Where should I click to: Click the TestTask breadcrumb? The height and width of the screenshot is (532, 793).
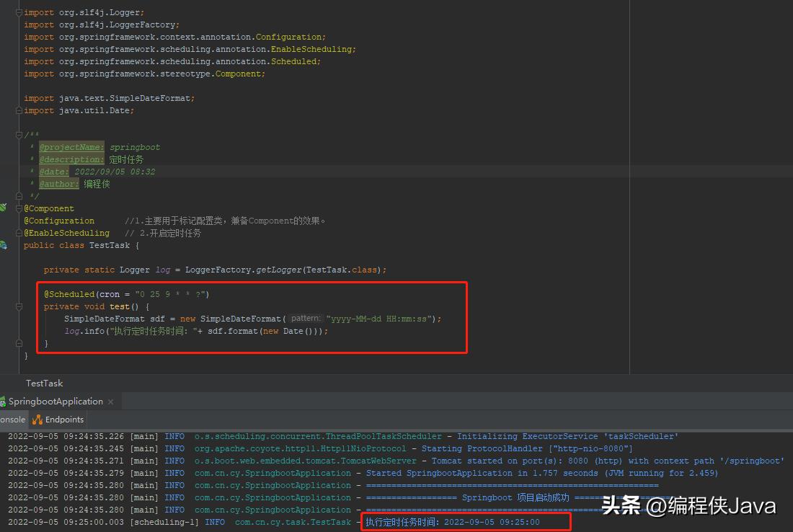click(x=44, y=384)
